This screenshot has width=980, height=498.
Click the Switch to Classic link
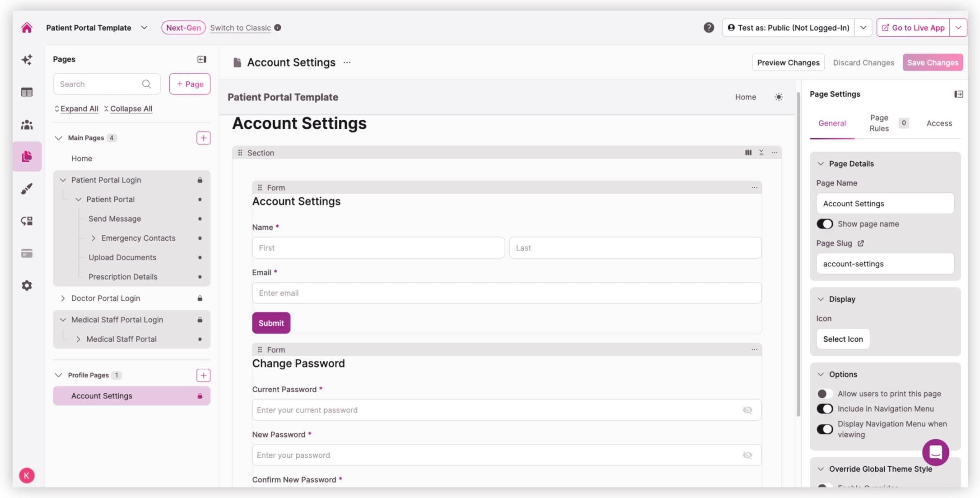(x=240, y=28)
